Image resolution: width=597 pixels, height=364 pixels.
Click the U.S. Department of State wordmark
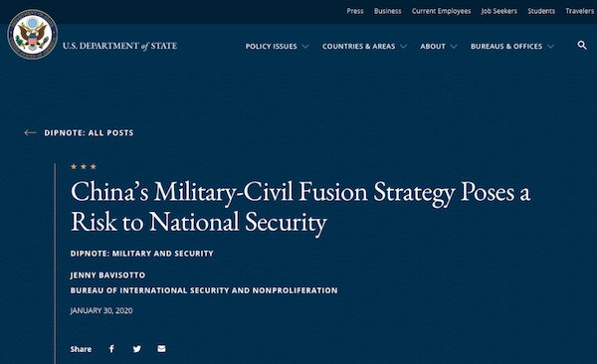tap(120, 46)
